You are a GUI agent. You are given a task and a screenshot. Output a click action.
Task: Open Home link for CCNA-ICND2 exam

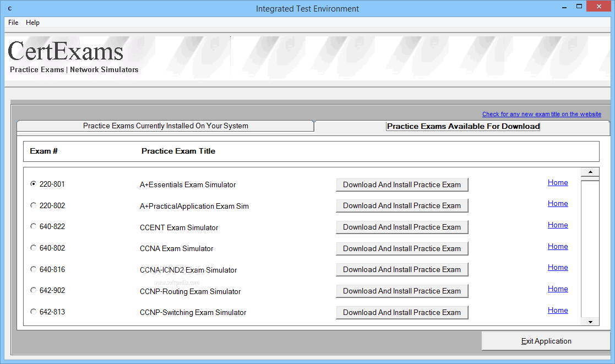558,268
